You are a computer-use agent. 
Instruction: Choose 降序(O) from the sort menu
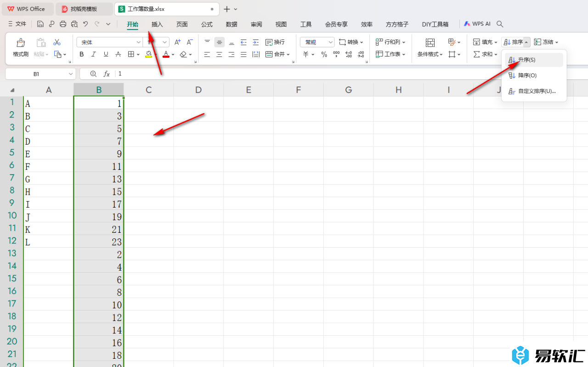[534, 76]
